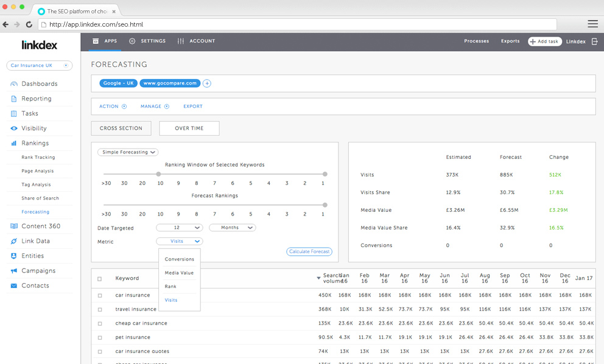Open the Simple Forecasting dropdown
This screenshot has height=364, width=604.
coord(128,152)
